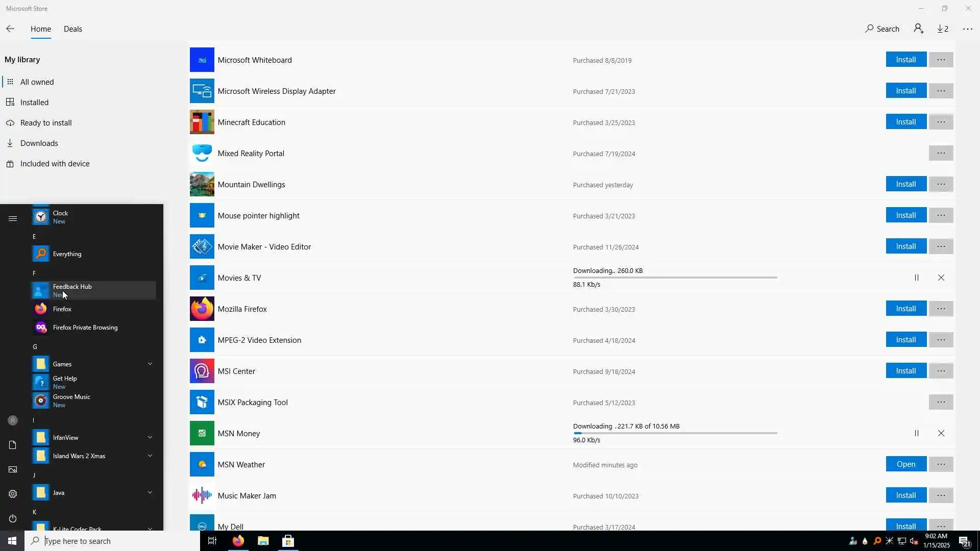Click the Music Maker Jam app icon
Screen dimensions: 980x551
[202, 495]
